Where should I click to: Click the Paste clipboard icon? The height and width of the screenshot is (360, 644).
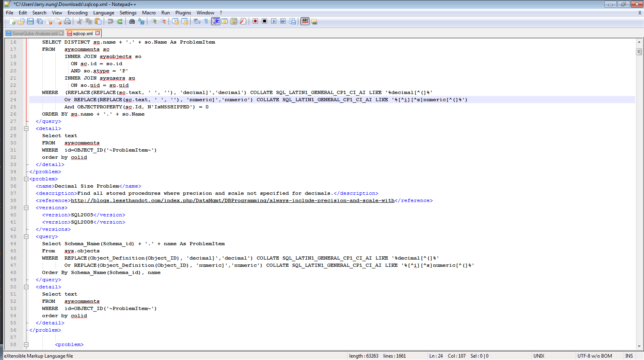point(98,21)
